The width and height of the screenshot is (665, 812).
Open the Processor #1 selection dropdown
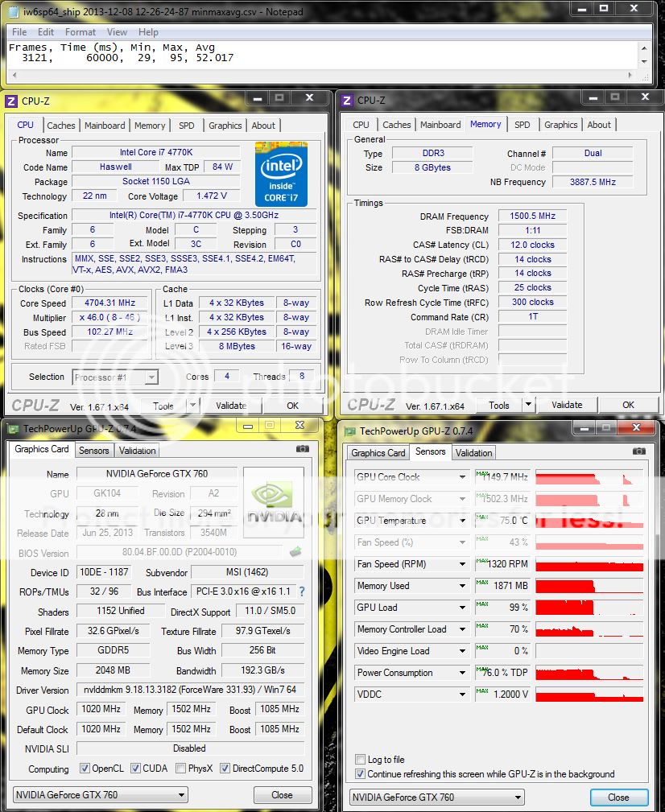[x=115, y=377]
